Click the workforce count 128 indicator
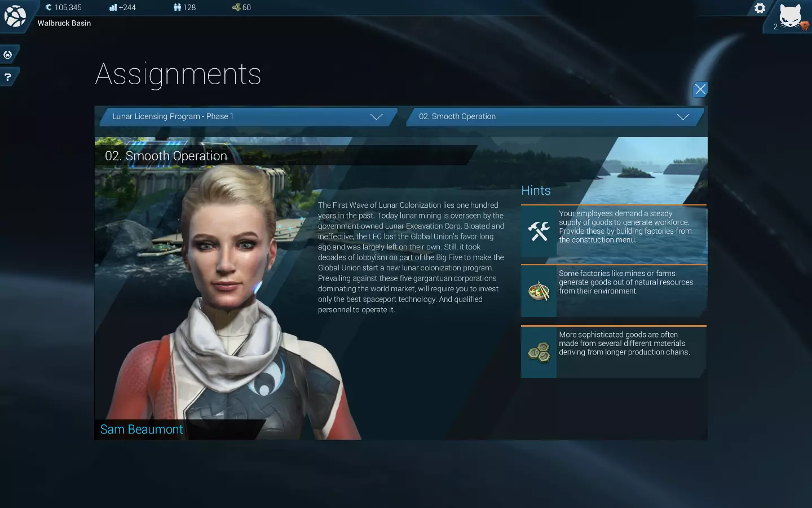Screen dimensions: 812x508 (x=185, y=7)
